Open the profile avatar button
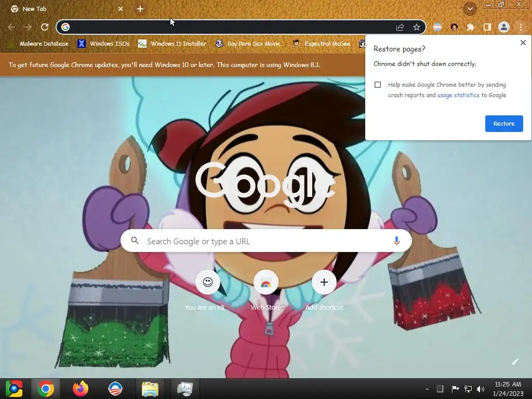The height and width of the screenshot is (399, 532). click(504, 27)
